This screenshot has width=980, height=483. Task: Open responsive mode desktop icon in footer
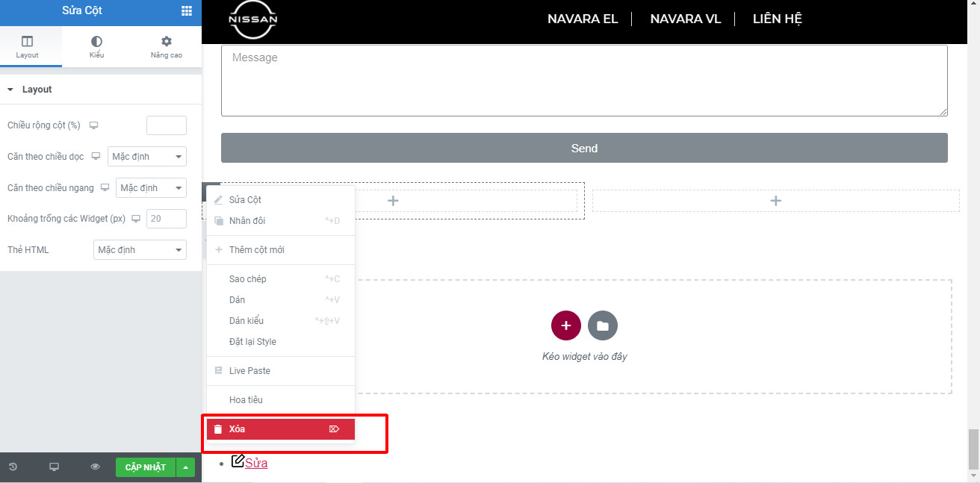tap(54, 467)
